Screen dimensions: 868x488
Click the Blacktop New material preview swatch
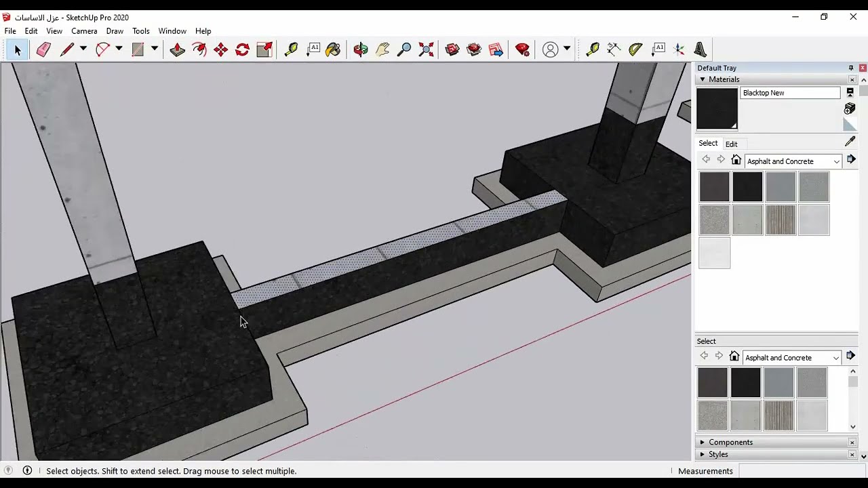(x=717, y=108)
